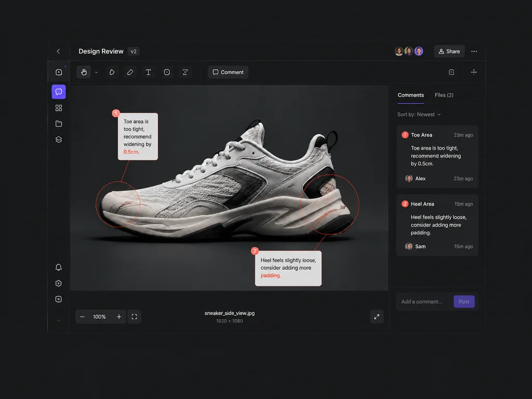The image size is (532, 399).
Task: Open the layers panel icon in sidebar
Action: [x=59, y=139]
